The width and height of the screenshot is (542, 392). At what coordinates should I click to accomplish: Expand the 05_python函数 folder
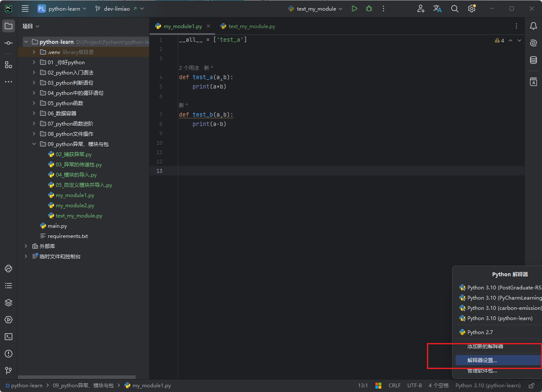coord(34,103)
